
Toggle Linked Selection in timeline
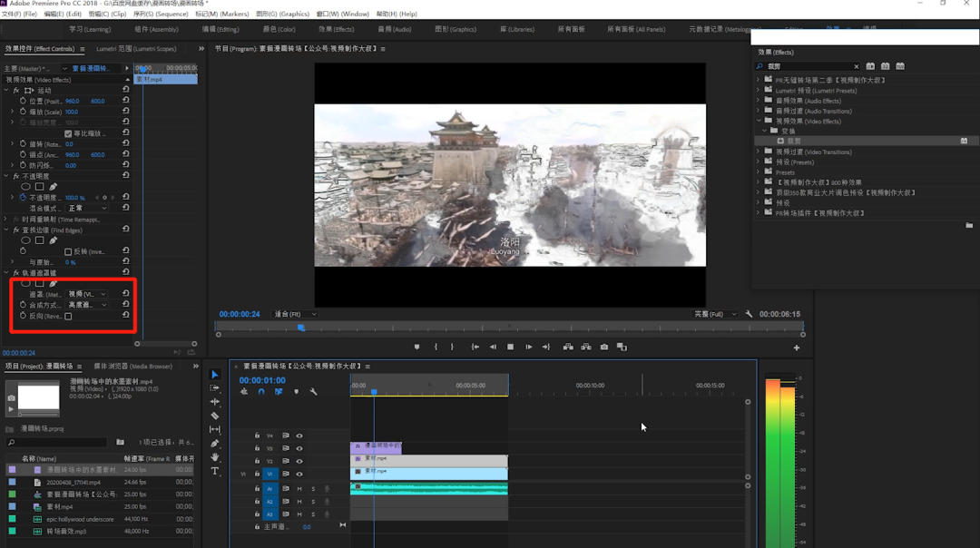(x=279, y=392)
